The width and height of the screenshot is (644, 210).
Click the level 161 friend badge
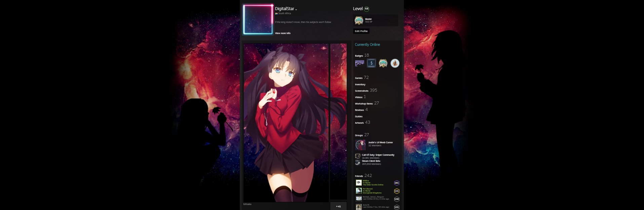(396, 183)
